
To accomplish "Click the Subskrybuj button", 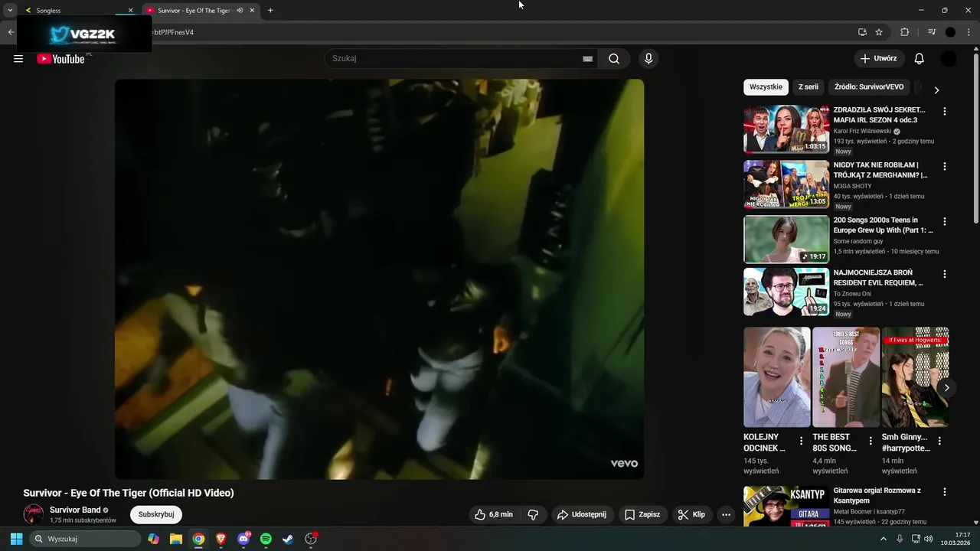I will (x=156, y=515).
